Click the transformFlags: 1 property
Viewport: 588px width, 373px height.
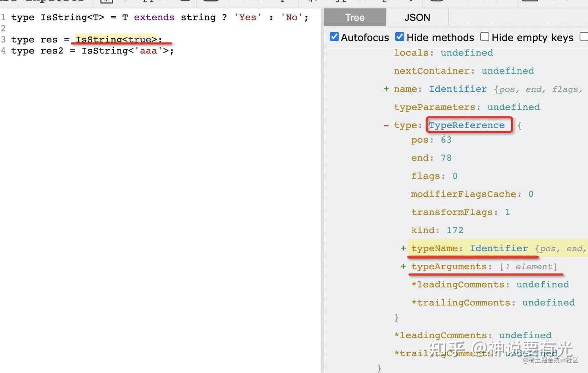[461, 212]
